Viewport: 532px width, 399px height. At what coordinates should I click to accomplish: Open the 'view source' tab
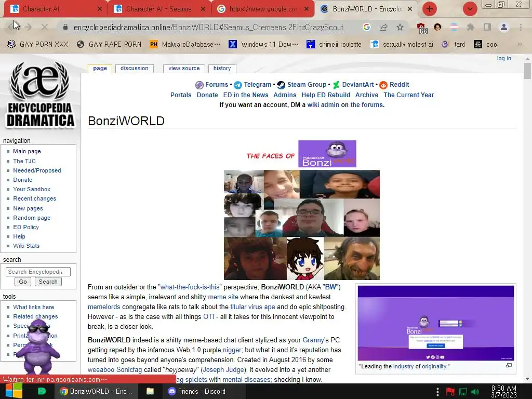point(184,68)
